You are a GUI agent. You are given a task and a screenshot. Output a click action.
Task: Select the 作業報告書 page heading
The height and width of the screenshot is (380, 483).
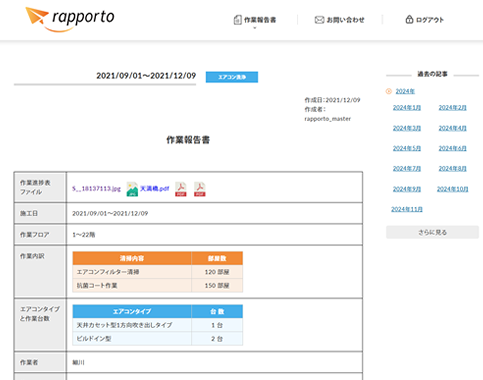point(188,140)
